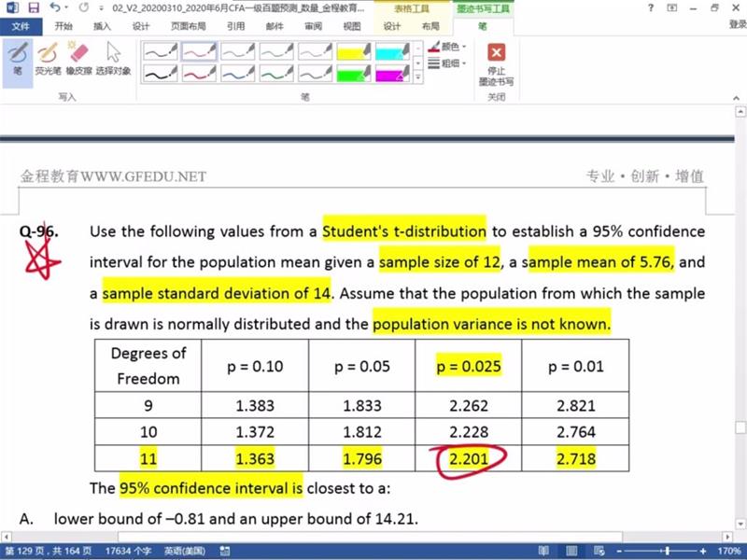This screenshot has width=747, height=560.
Task: Open the File (文件) tab
Action: click(x=20, y=26)
